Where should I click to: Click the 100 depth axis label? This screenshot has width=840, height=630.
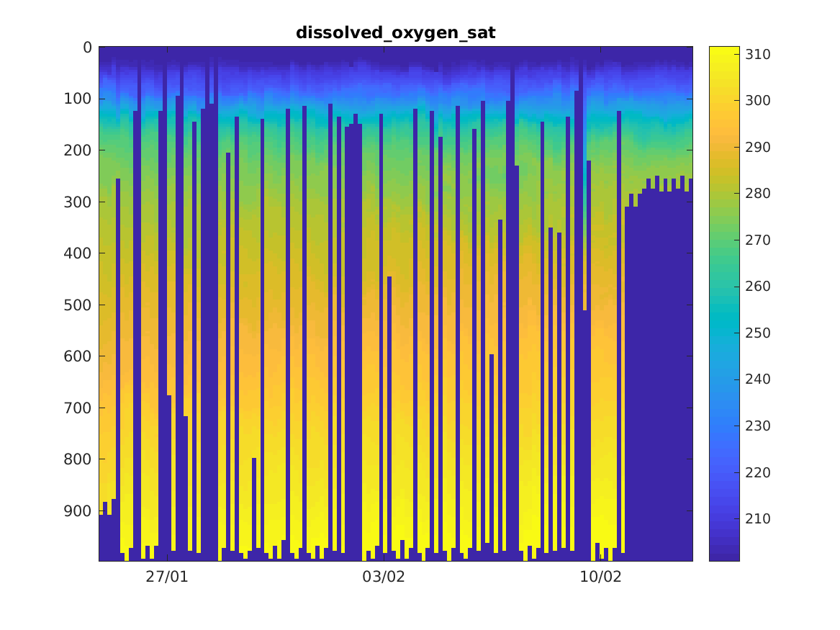[x=78, y=99]
